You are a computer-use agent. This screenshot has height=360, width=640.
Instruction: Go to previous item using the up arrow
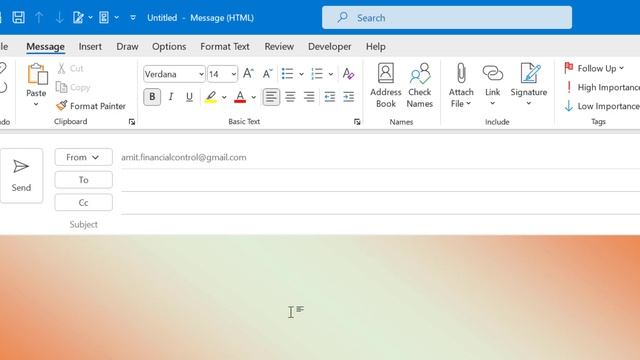pos(39,18)
